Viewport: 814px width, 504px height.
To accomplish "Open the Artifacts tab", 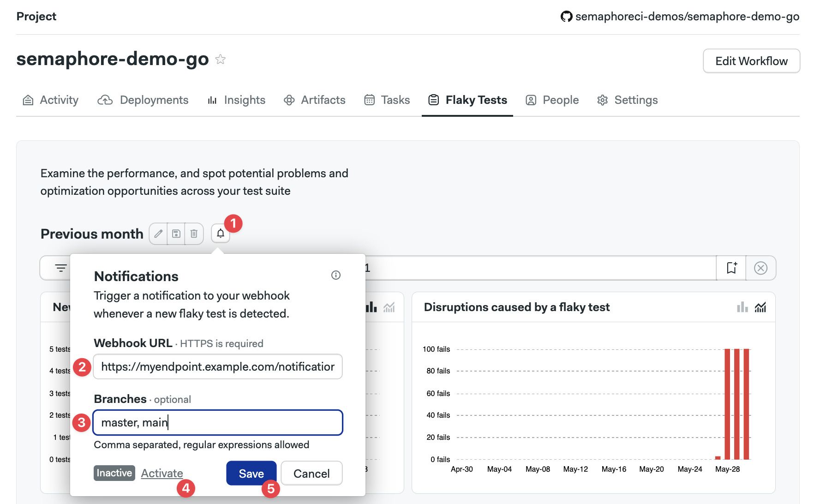I will point(315,100).
